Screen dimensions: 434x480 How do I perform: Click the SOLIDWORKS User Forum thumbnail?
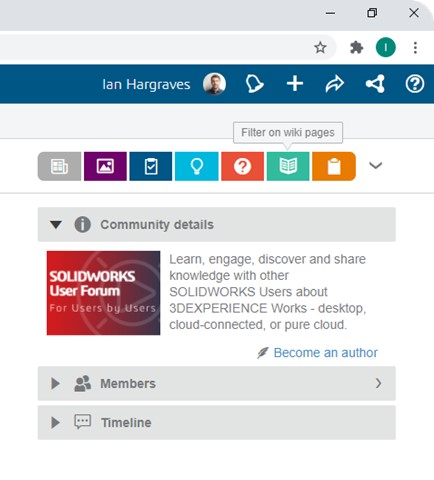[103, 293]
